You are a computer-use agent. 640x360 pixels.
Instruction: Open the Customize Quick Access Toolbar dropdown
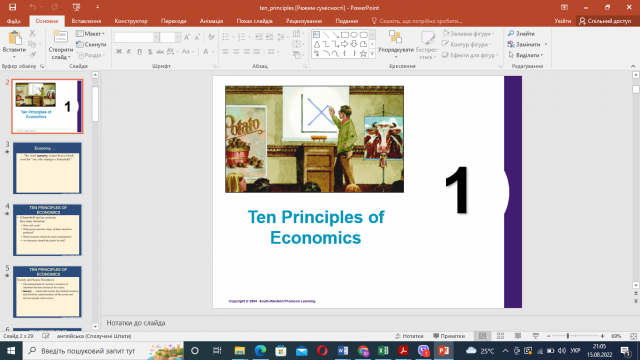click(97, 7)
